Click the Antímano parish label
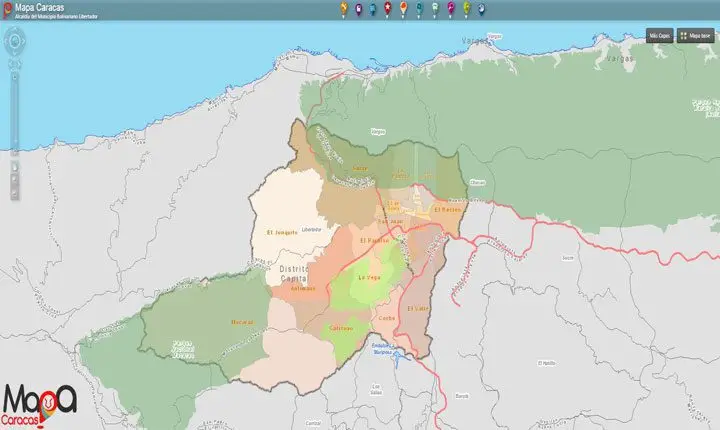720x430 pixels. (303, 289)
